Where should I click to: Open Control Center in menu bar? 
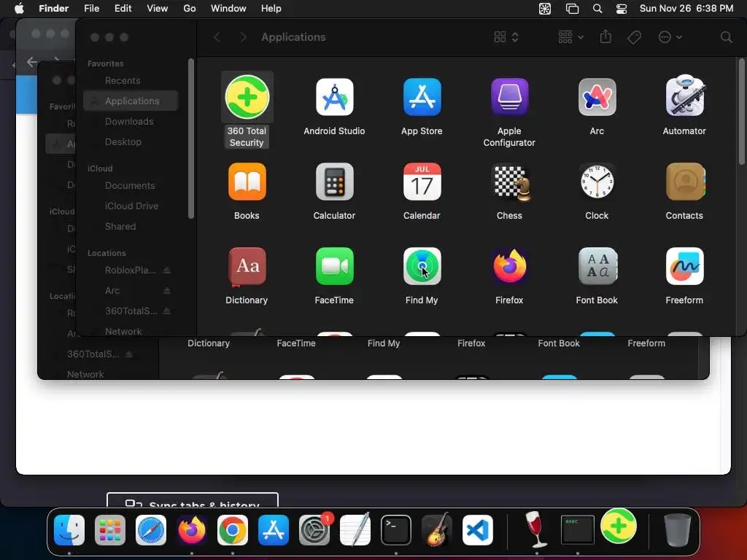tap(622, 9)
